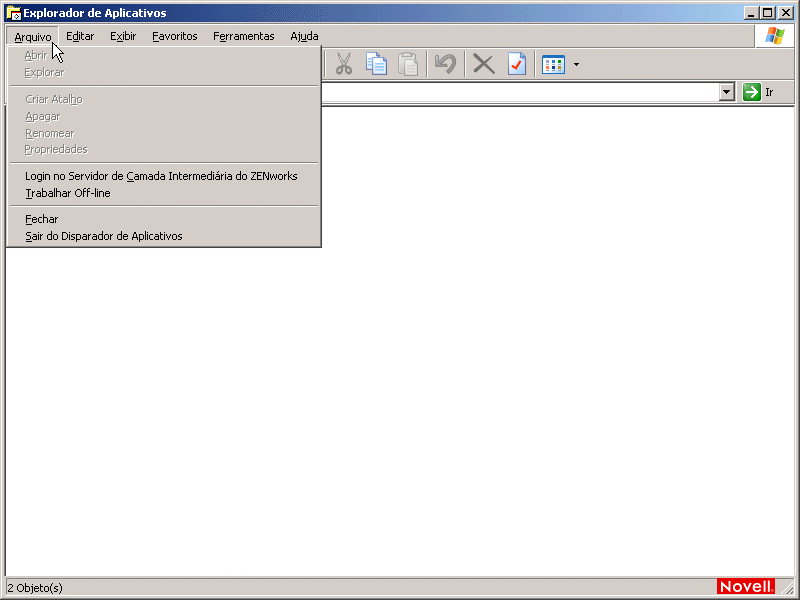Open the Ferramentas menu
This screenshot has width=800, height=600.
click(243, 36)
